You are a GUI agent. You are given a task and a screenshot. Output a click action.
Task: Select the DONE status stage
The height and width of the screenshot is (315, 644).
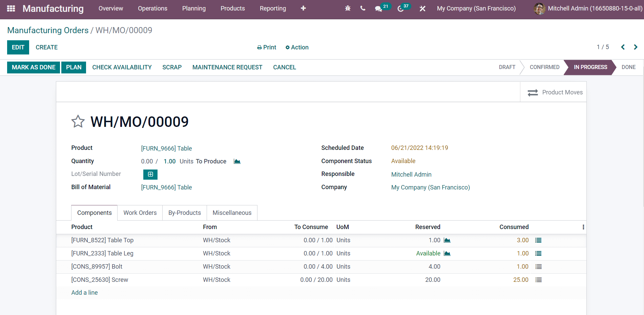click(x=628, y=67)
